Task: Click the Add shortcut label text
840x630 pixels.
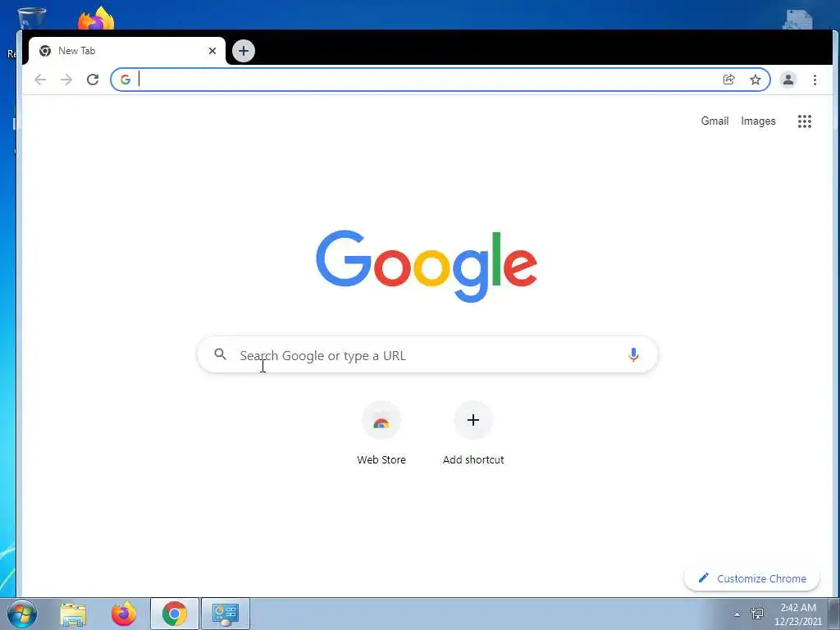Action: click(473, 459)
